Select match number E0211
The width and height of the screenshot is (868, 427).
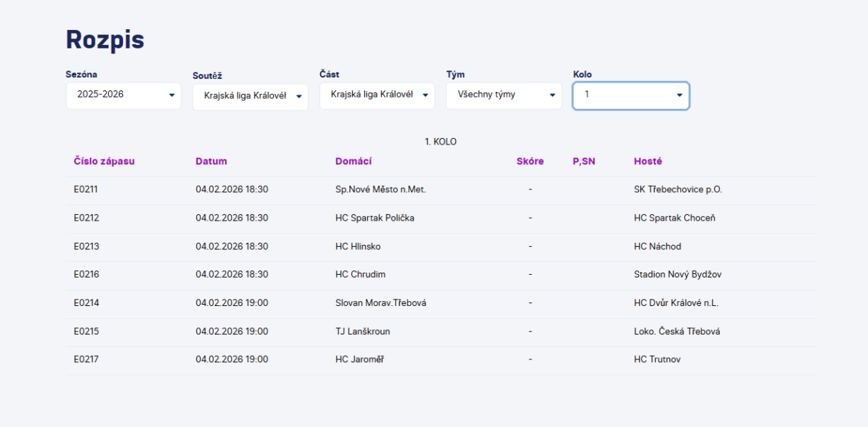pos(86,190)
